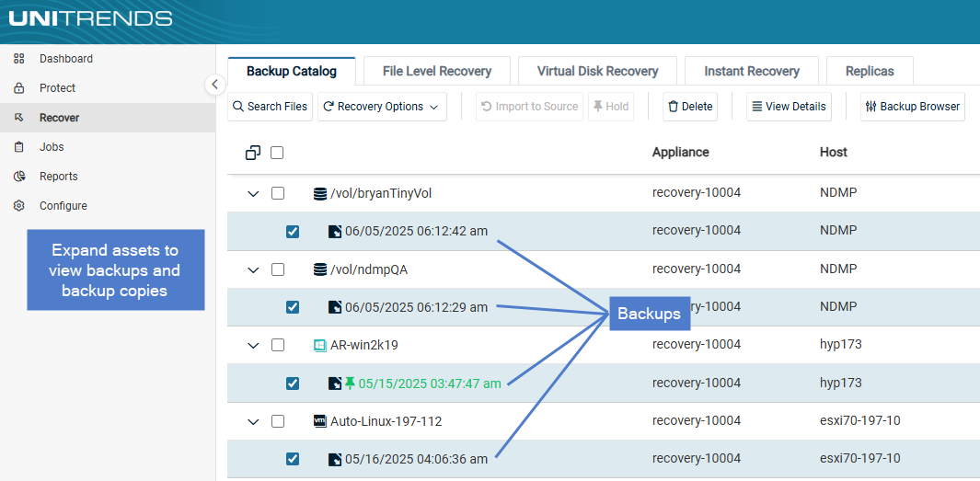Click the hyp173 host on AR-win2k19 row

pyautogui.click(x=841, y=345)
